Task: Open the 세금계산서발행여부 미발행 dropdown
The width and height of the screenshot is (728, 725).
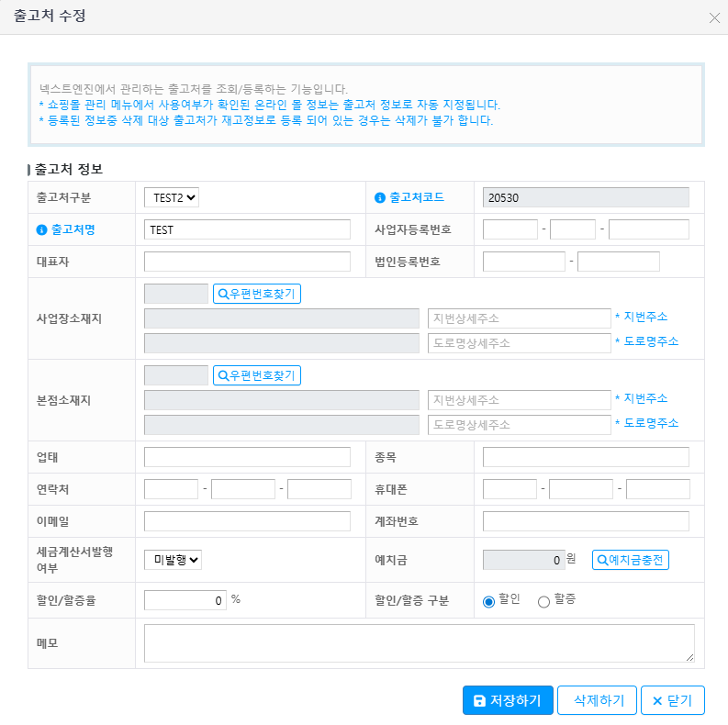Action: (x=173, y=560)
